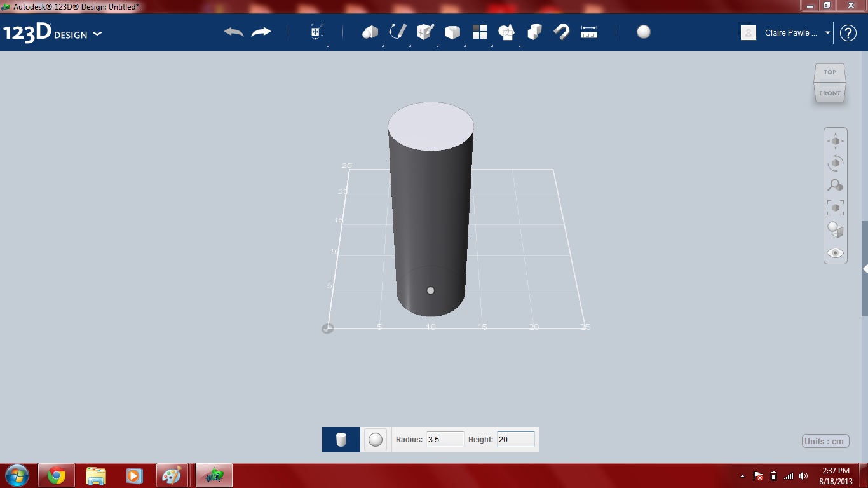Screen dimensions: 868x488
Task: Click the TOP face of the view cube
Action: point(830,72)
